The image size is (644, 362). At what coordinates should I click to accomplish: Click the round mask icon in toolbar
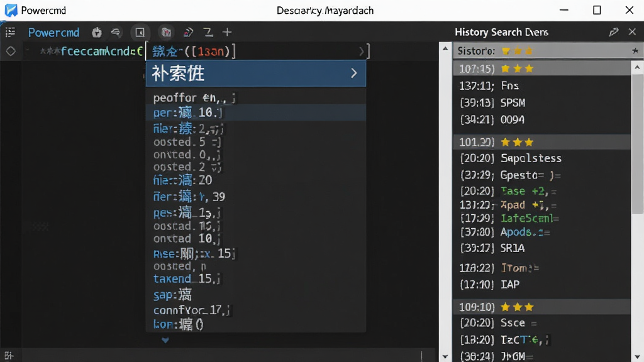166,32
